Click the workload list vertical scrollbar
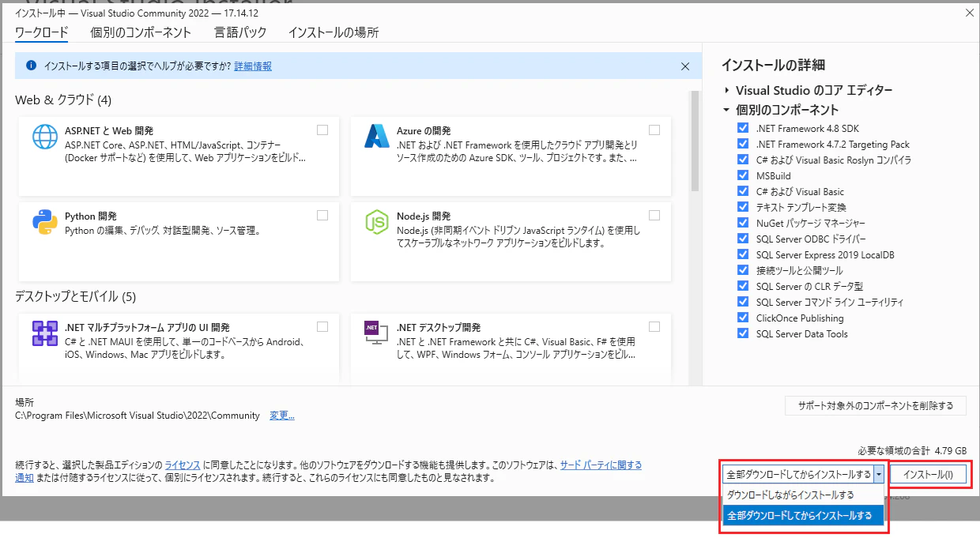The height and width of the screenshot is (538, 980). tap(695, 141)
